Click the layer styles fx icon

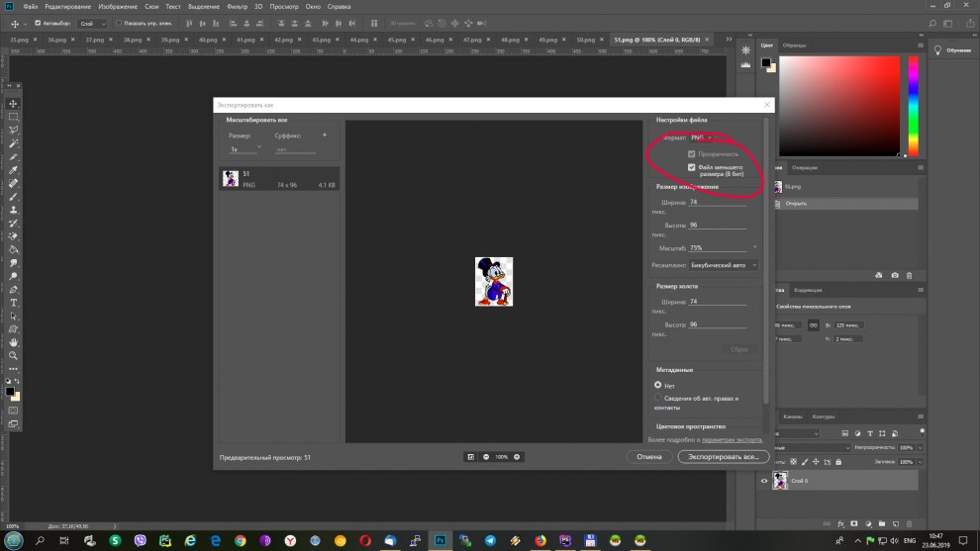pos(840,524)
